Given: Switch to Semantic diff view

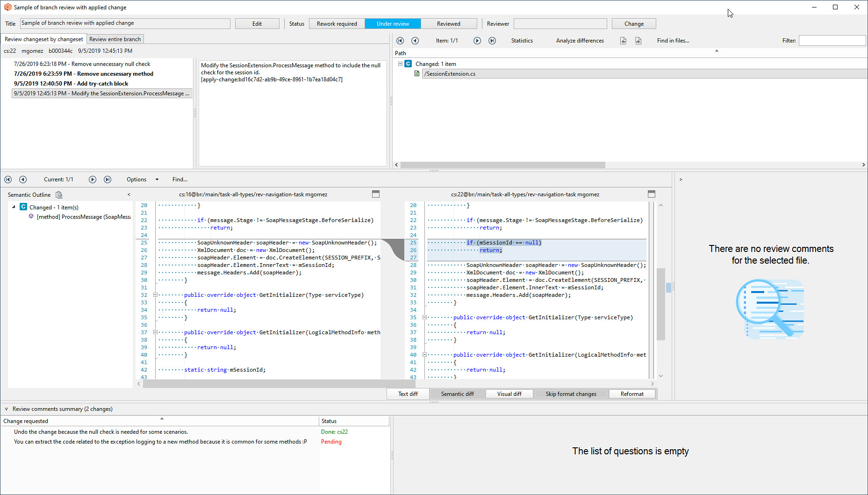Looking at the screenshot, I should coord(457,394).
